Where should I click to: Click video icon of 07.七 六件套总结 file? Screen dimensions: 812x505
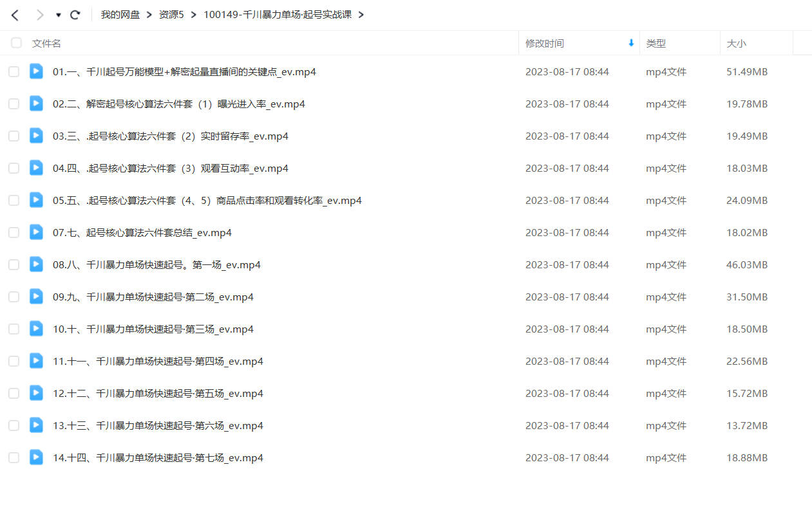pos(36,232)
